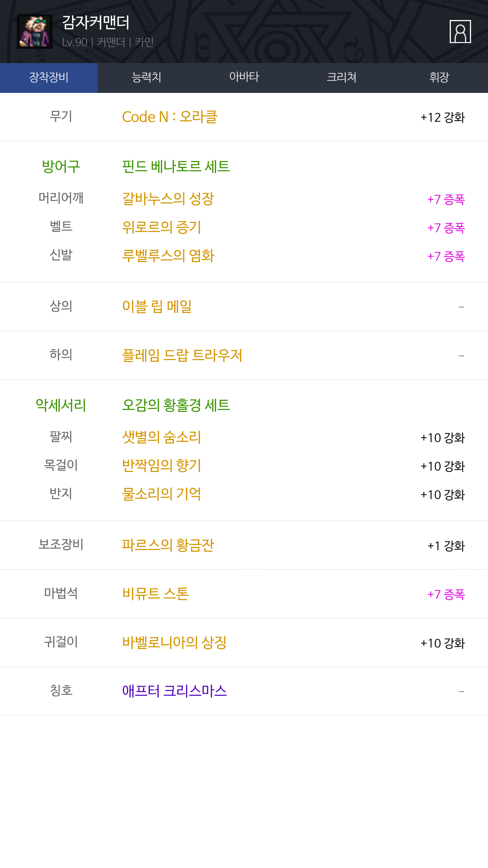Click the 오감의 황홀경 세트 accessory set

coord(176,405)
